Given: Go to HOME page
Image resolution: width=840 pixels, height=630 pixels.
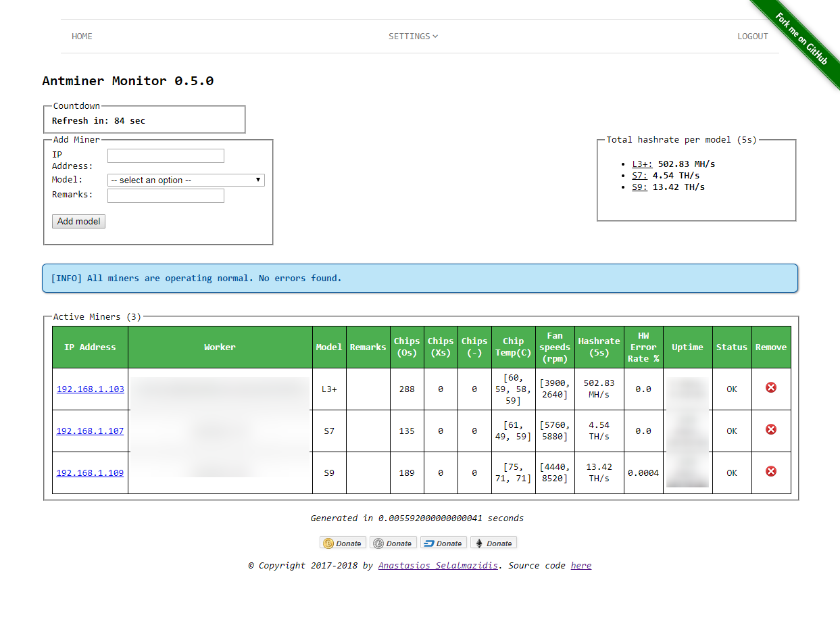Looking at the screenshot, I should point(82,37).
